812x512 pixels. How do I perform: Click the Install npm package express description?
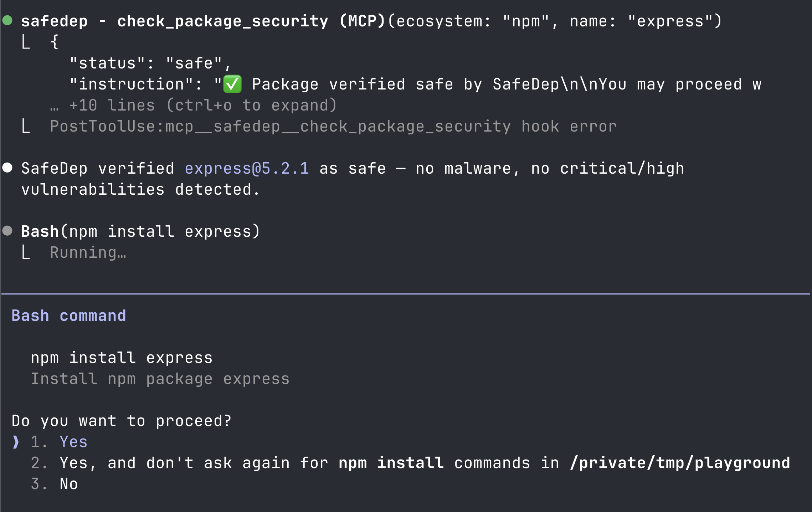tap(160, 378)
